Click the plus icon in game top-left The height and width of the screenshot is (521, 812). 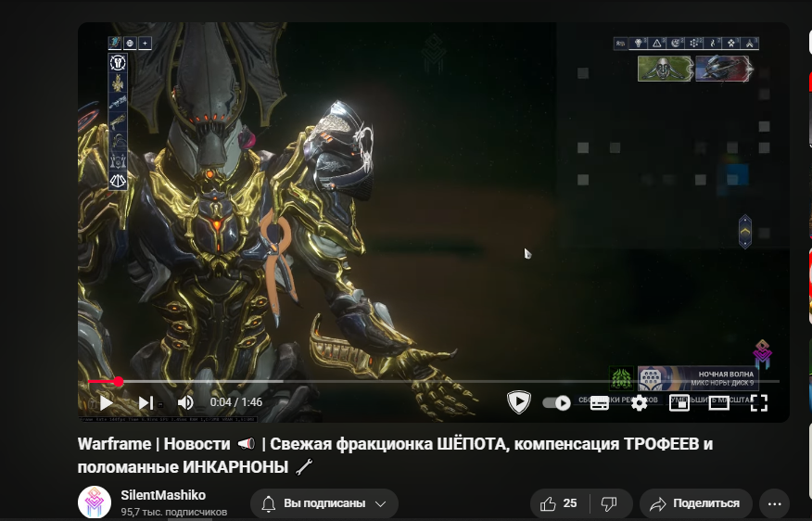click(x=145, y=44)
